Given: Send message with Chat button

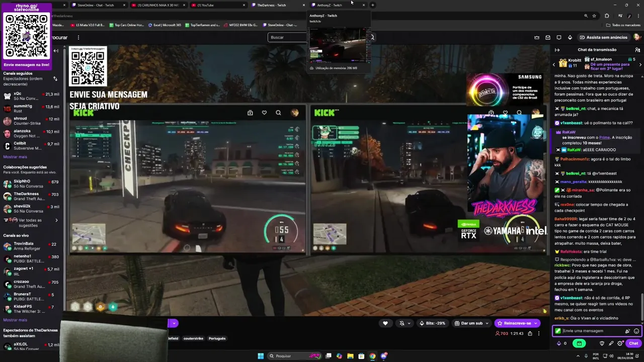Looking at the screenshot, I should pyautogui.click(x=633, y=343).
